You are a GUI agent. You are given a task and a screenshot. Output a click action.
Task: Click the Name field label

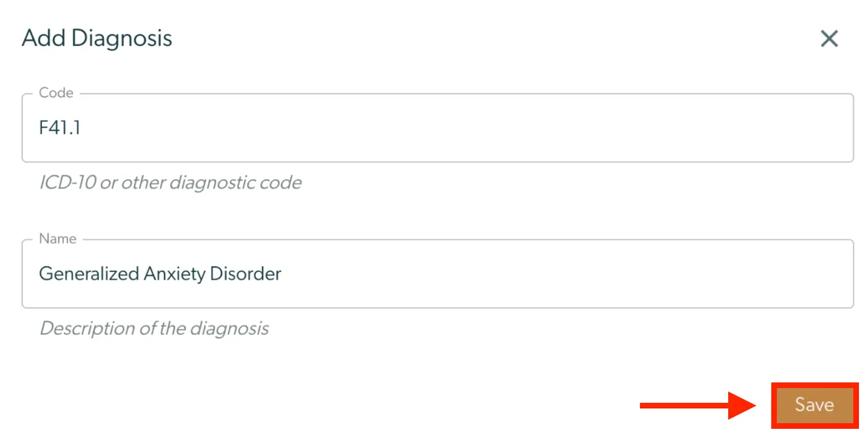click(x=57, y=238)
